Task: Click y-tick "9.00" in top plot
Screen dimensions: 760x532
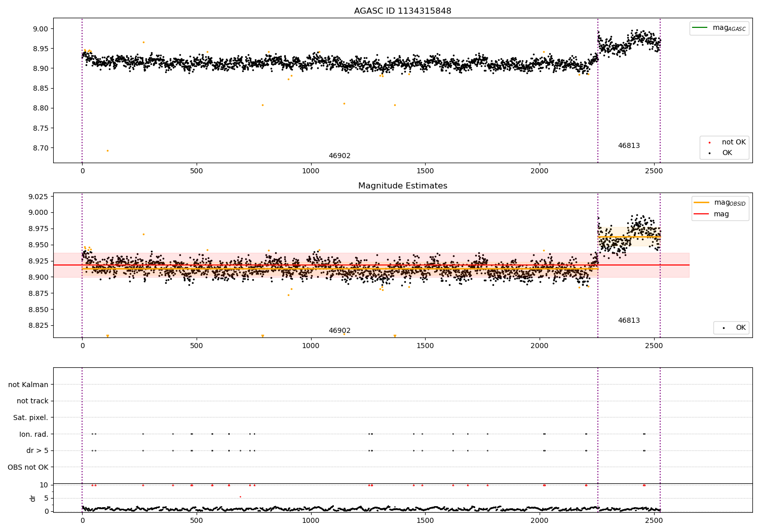Action: point(40,29)
